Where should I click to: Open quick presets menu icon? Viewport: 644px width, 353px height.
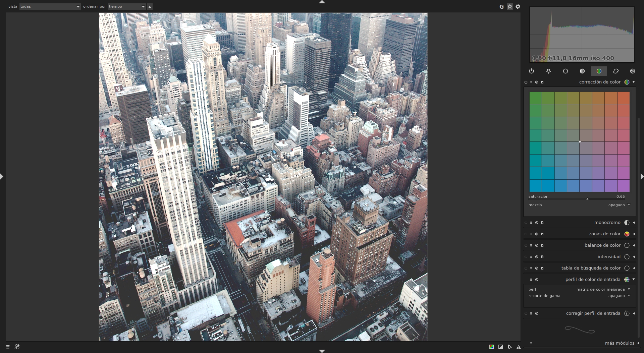pyautogui.click(x=8, y=347)
